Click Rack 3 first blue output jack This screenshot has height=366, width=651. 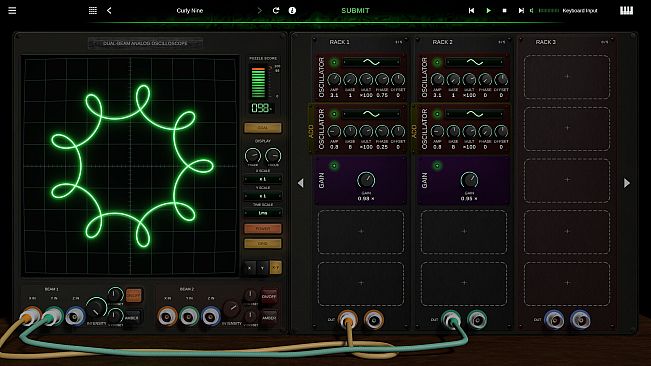coord(554,320)
